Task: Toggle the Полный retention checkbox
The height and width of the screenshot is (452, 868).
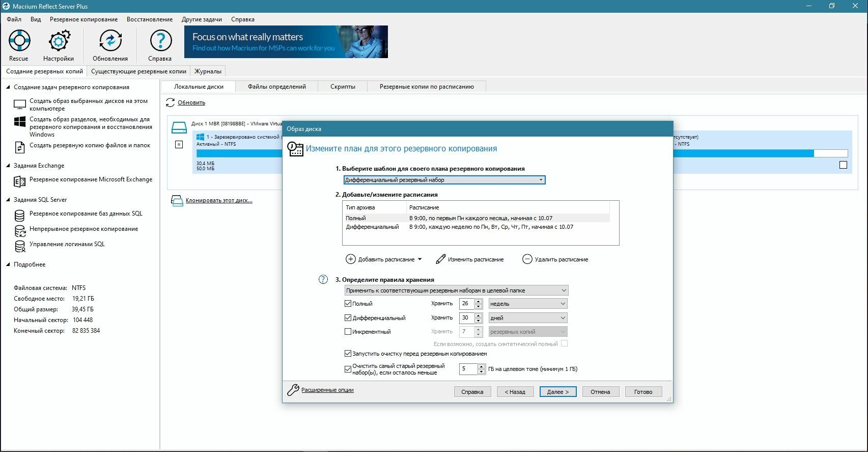Action: (348, 304)
